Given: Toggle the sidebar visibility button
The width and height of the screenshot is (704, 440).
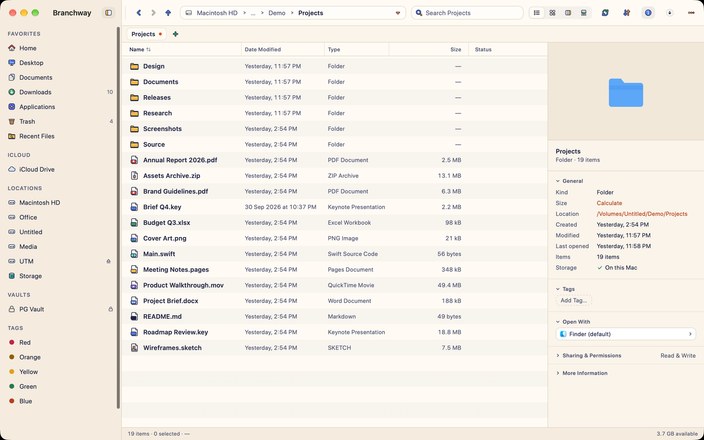Looking at the screenshot, I should 108,13.
